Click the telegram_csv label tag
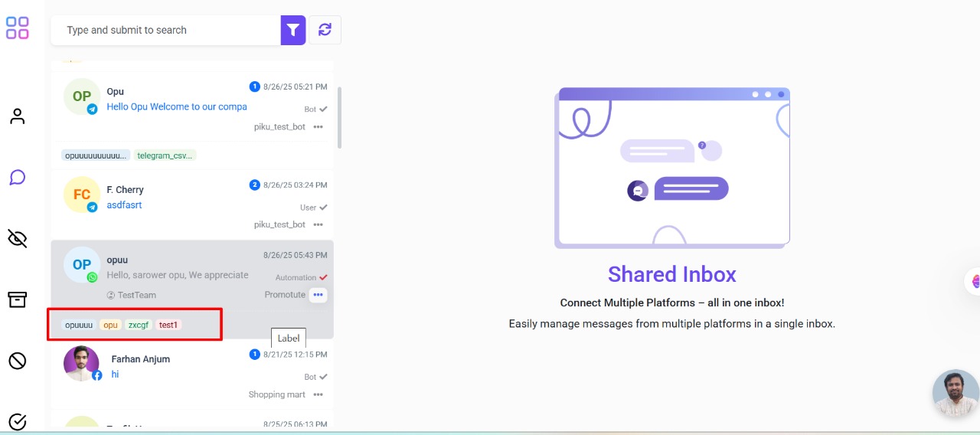This screenshot has width=980, height=435. click(x=165, y=155)
